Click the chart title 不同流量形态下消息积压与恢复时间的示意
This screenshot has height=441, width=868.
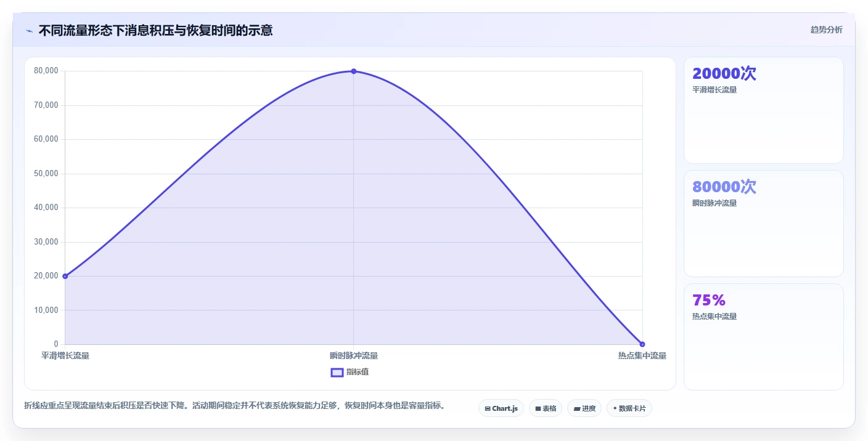coord(155,30)
